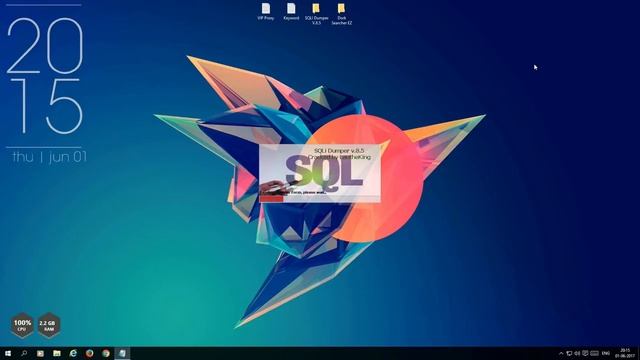
Task: Click the red loading progress bar
Action: click(272, 199)
